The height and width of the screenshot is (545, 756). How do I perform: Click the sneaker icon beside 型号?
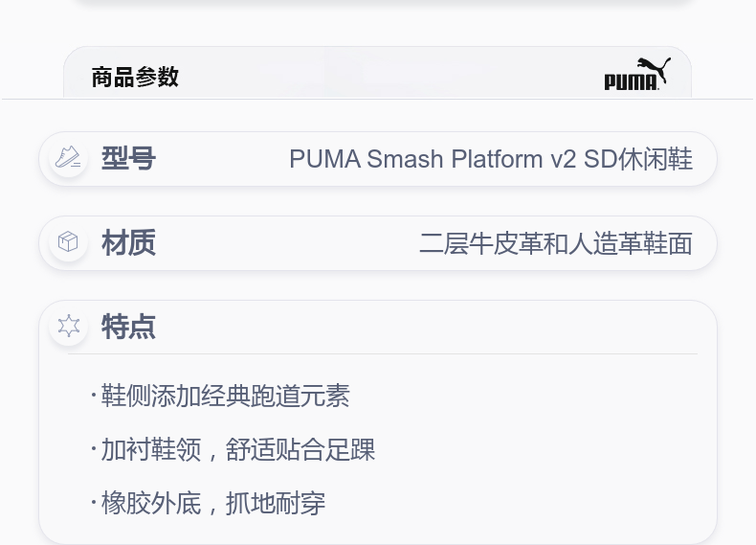pos(68,158)
